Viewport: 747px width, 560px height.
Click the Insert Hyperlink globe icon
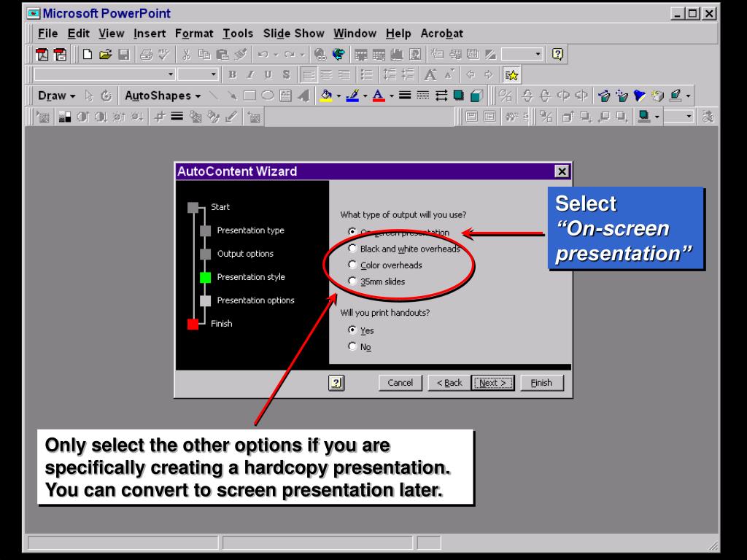pyautogui.click(x=320, y=54)
